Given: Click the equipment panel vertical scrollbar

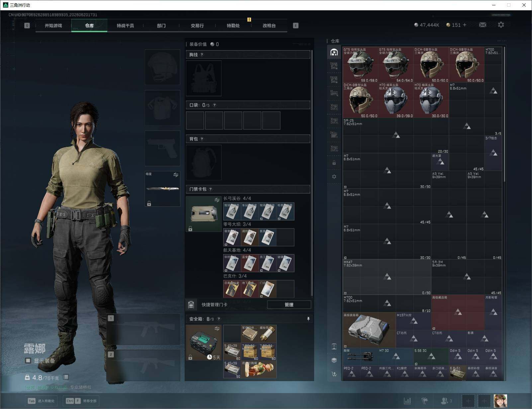Looking at the screenshot, I should click(x=311, y=173).
